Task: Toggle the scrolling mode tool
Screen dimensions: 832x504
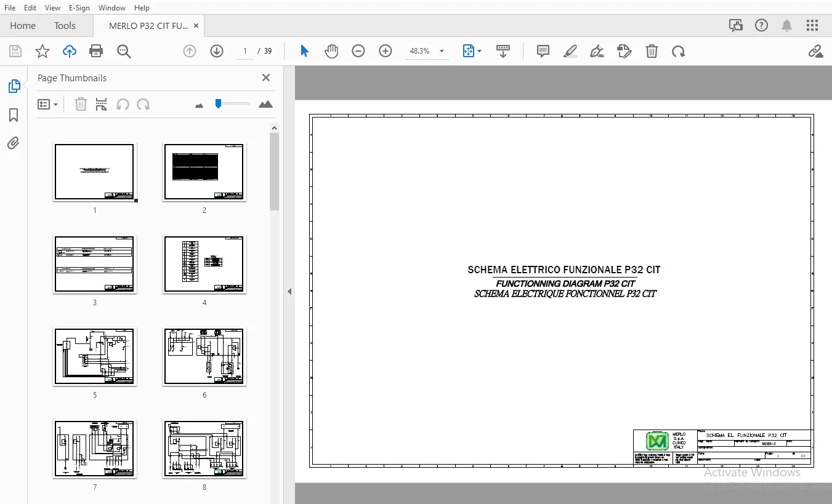Action: (x=503, y=51)
